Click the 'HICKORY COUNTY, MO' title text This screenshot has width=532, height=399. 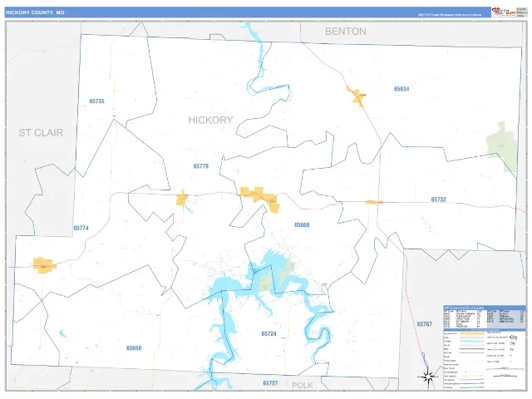35,12
